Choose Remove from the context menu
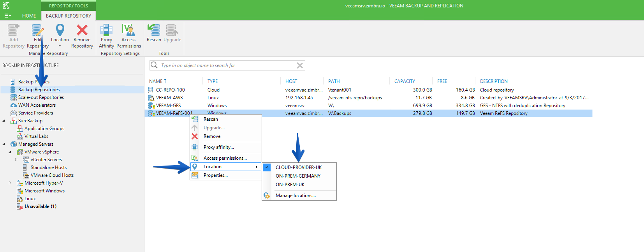Image resolution: width=644 pixels, height=252 pixels. click(212, 136)
